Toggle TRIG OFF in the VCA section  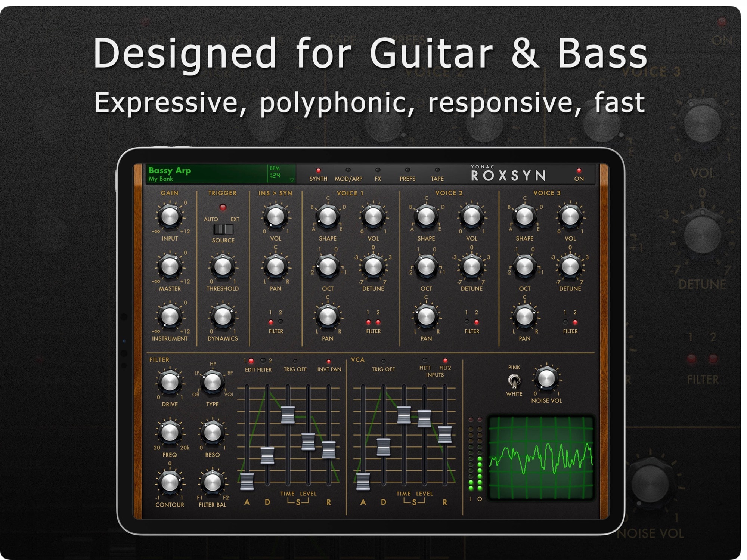coord(383,361)
